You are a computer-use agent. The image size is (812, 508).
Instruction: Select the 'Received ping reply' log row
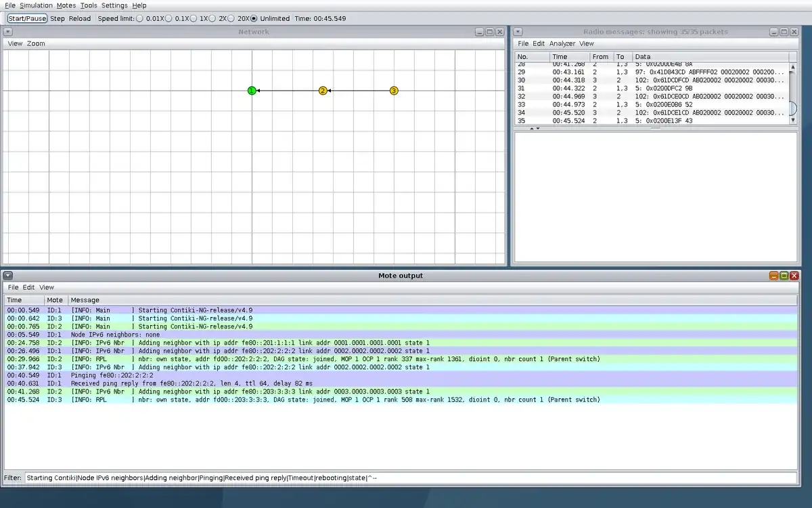[401, 383]
